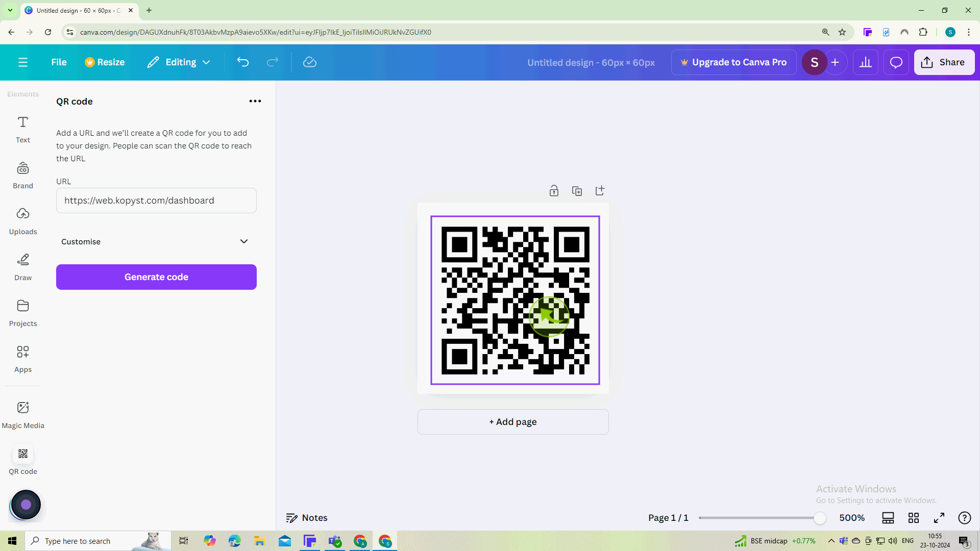980x551 pixels.
Task: Switch to scroll view in bottom bar
Action: [888, 518]
